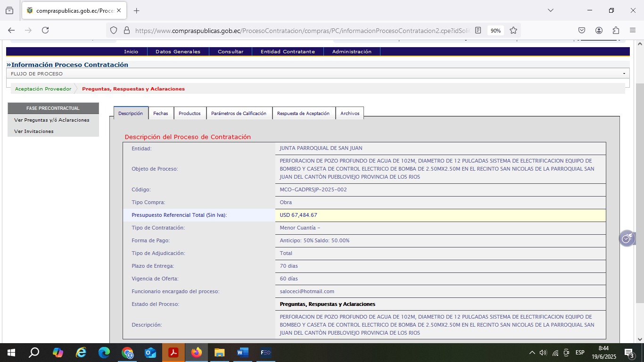The width and height of the screenshot is (644, 362).
Task: Open Word from the Windows taskbar
Action: [x=242, y=353]
